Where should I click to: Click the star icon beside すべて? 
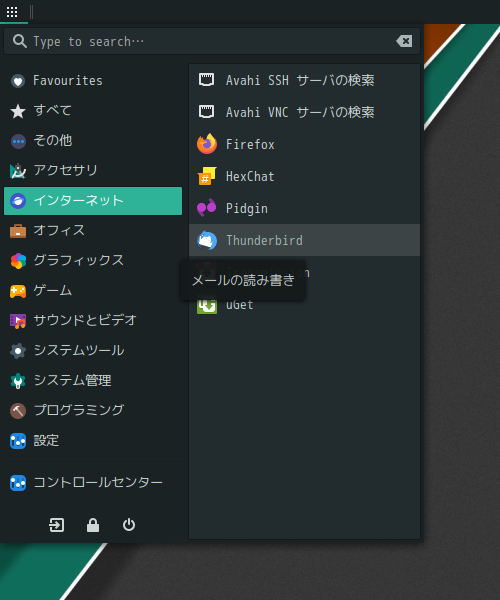[x=18, y=111]
